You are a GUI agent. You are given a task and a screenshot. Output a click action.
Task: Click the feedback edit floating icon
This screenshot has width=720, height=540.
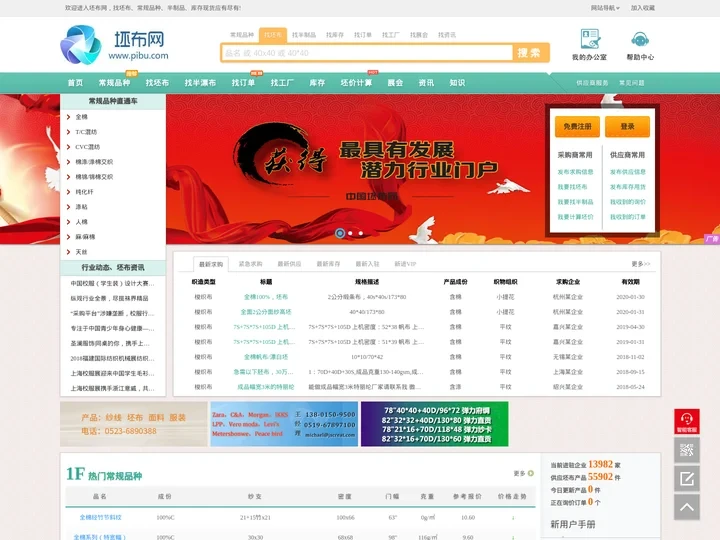point(686,479)
